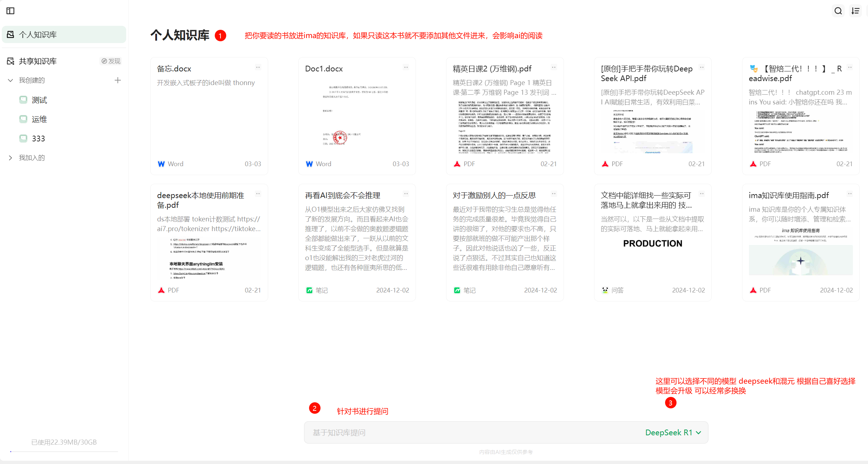Collapse the 我创建的 tree section
The height and width of the screenshot is (464, 868).
[10, 80]
